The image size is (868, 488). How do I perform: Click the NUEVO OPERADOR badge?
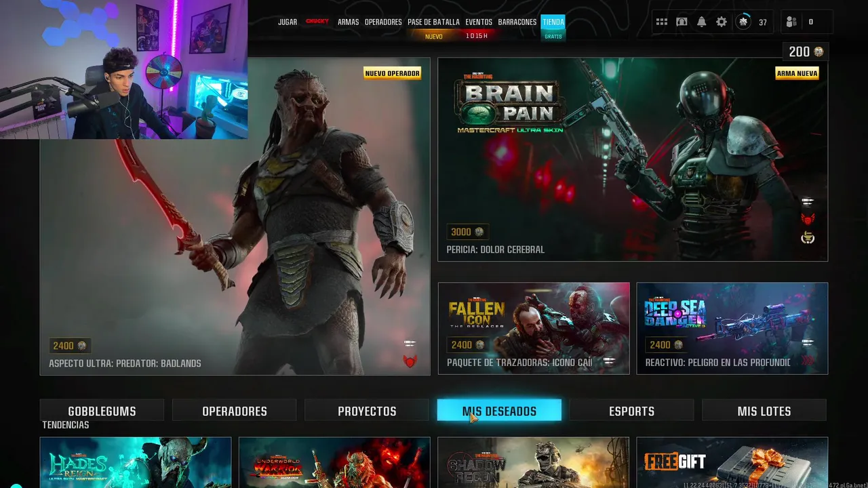pyautogui.click(x=392, y=73)
